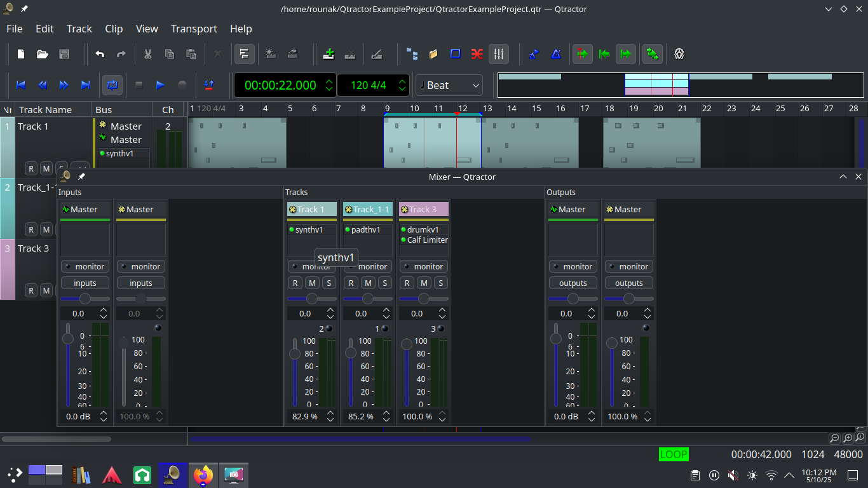The height and width of the screenshot is (488, 868).
Task: Click the New session file icon
Action: [21, 54]
